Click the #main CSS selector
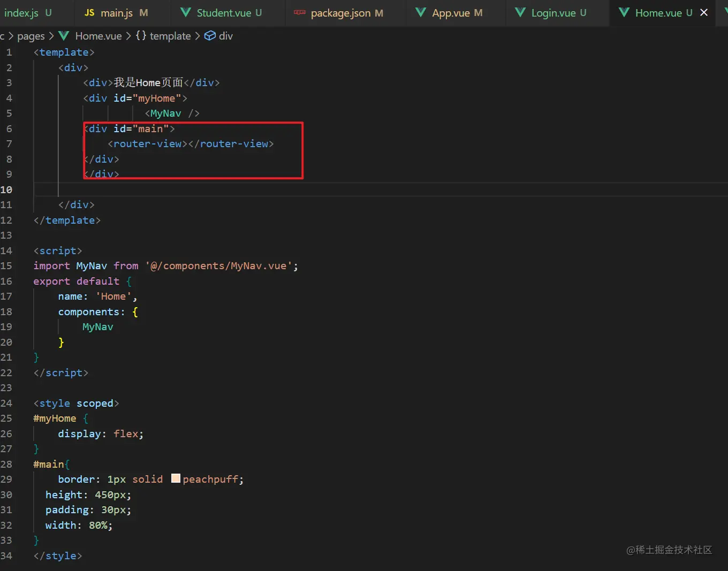 [x=49, y=464]
